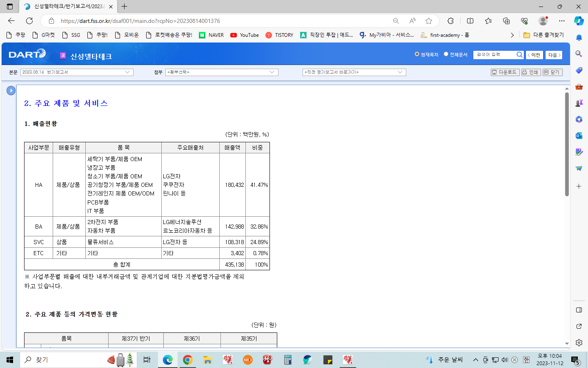Click the 다음 search button
Screen dimensions: 588x368
click(554, 55)
